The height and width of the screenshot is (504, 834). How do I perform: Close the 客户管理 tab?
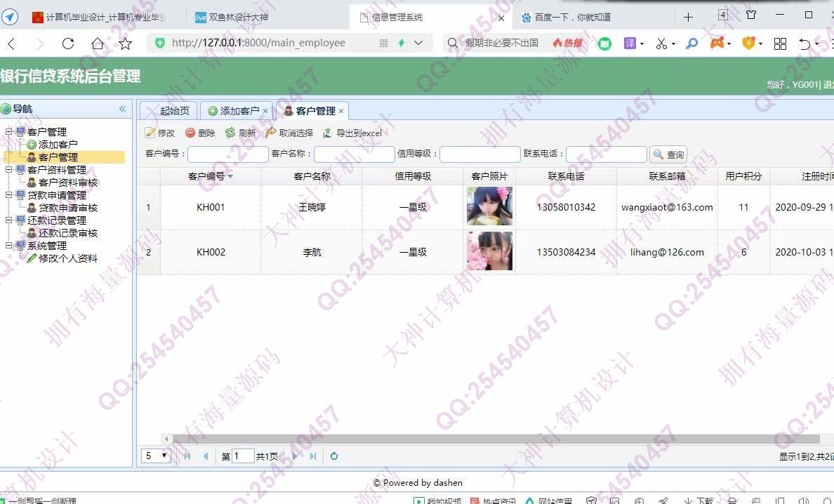tap(341, 111)
